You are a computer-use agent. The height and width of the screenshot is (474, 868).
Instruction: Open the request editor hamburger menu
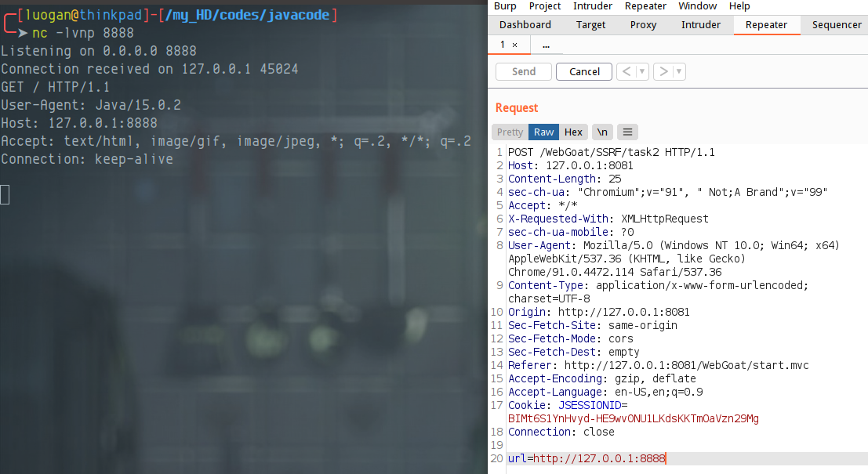click(627, 132)
